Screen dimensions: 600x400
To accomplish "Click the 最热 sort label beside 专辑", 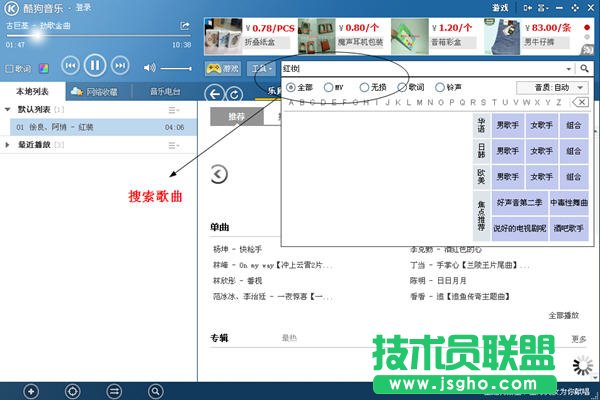I will (289, 338).
